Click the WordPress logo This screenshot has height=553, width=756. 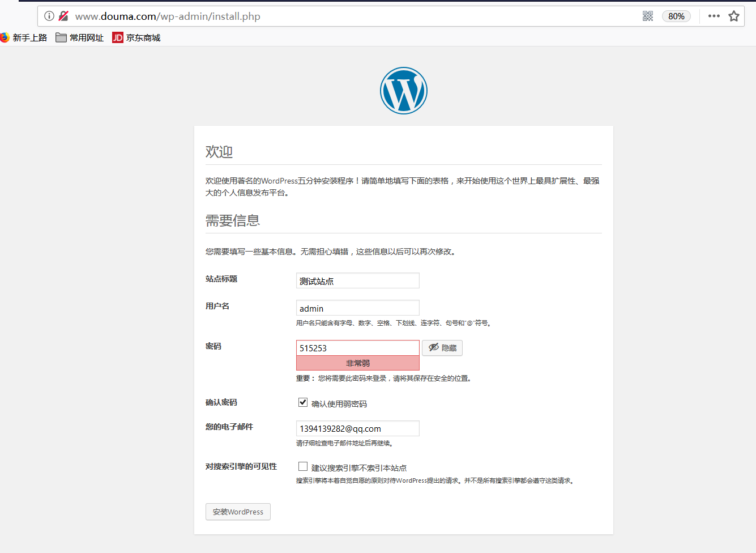(404, 91)
